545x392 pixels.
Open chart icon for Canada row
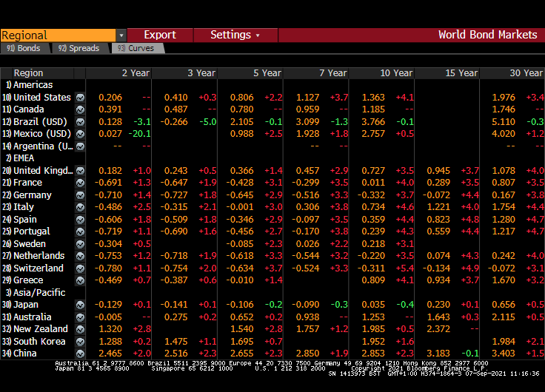tap(80, 109)
